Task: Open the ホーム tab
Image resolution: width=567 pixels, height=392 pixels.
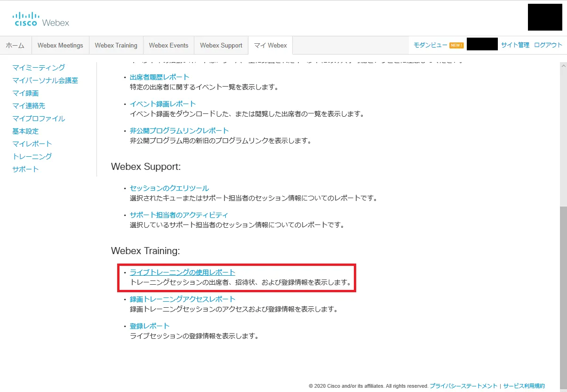Action: pos(15,46)
